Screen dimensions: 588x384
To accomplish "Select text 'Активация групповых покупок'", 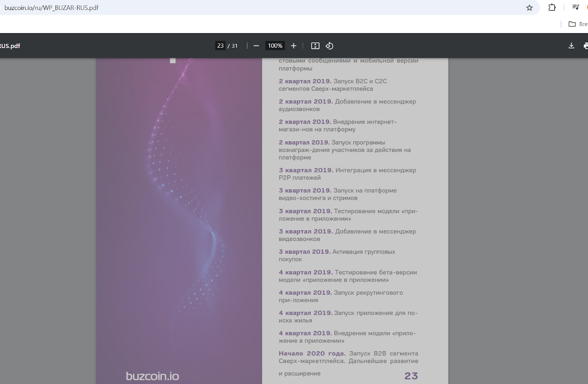I will (x=337, y=255).
